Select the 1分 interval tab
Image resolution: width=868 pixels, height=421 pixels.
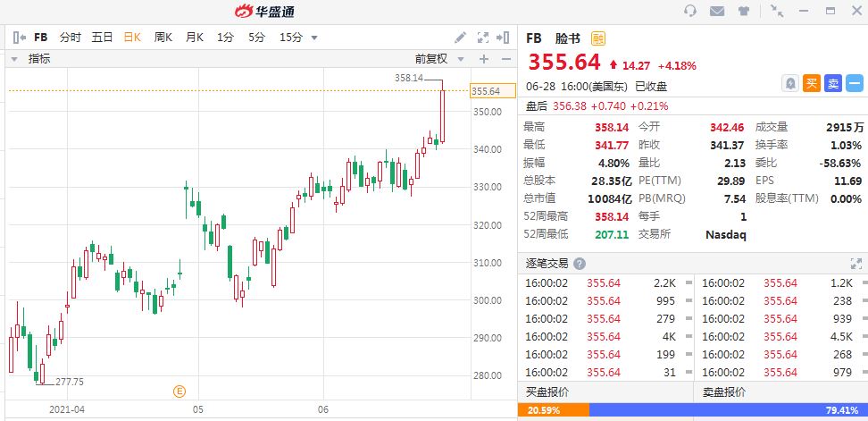click(x=225, y=38)
